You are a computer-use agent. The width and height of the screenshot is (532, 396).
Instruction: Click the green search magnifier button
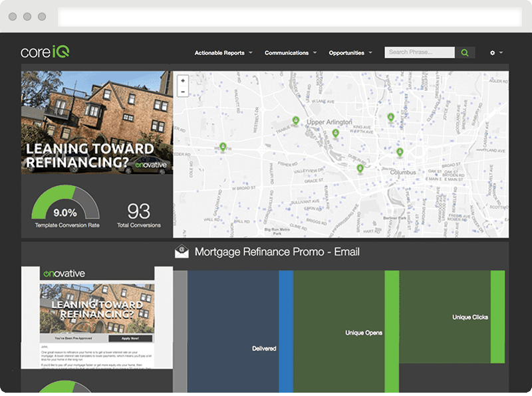[465, 52]
